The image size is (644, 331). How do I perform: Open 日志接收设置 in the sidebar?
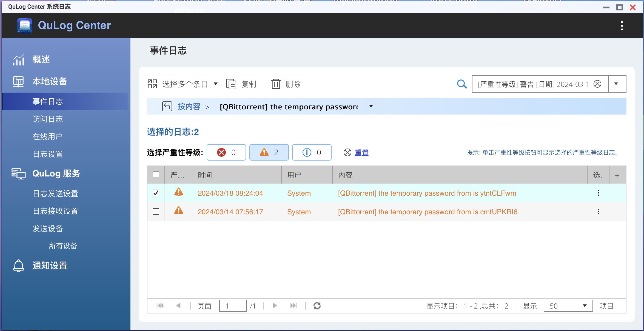click(x=55, y=211)
